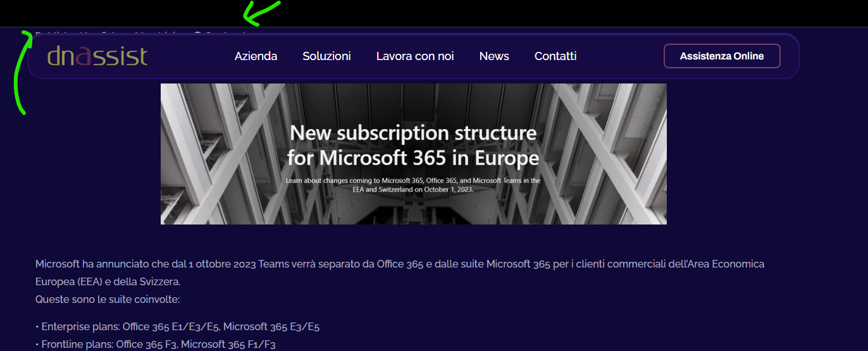Screen dimensions: 868x351
Task: Open the Soluzioni menu item
Action: coord(326,56)
